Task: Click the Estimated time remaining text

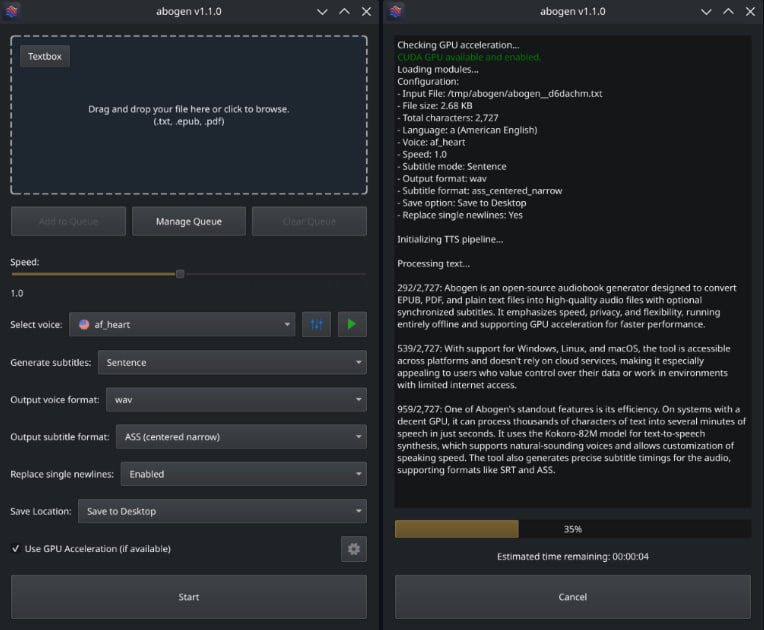Action: 573,556
